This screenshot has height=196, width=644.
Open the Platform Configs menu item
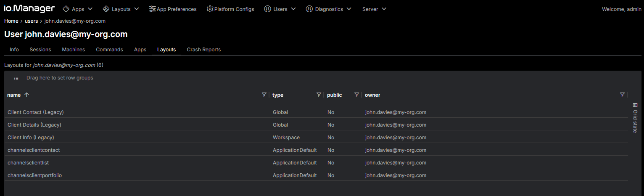pyautogui.click(x=230, y=9)
